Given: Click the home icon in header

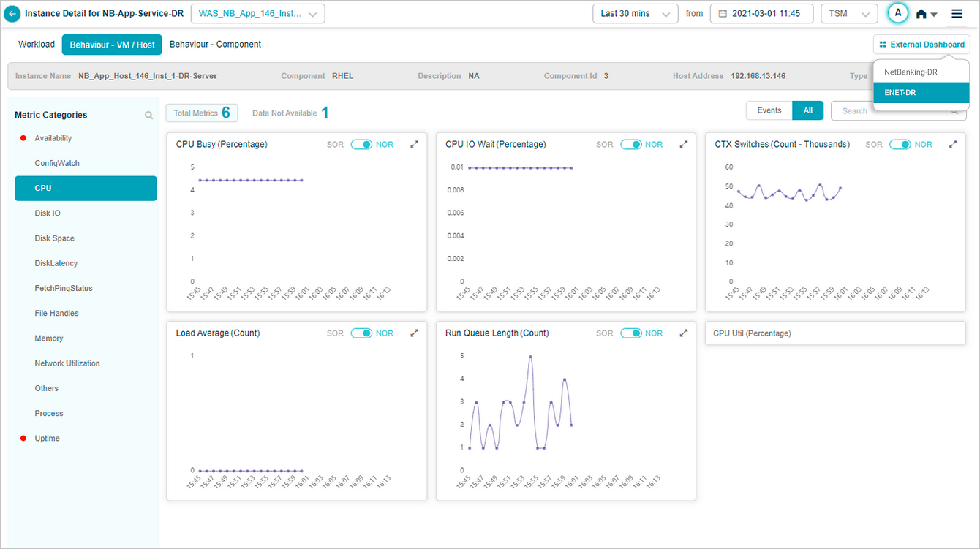Looking at the screenshot, I should (922, 14).
